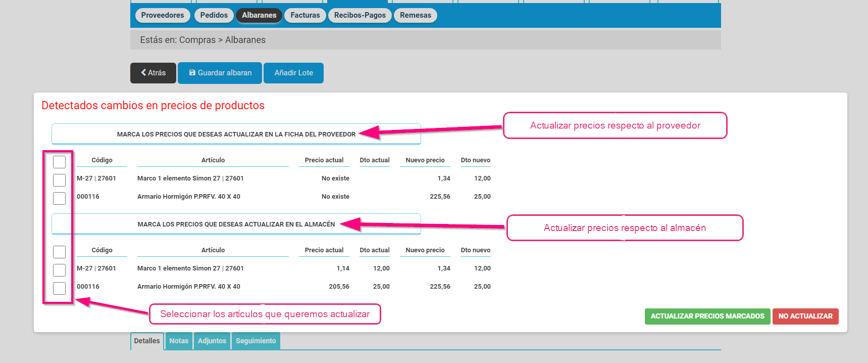This screenshot has width=868, height=363.
Task: Click 'Artículo' column header in almacén table
Action: click(x=213, y=250)
